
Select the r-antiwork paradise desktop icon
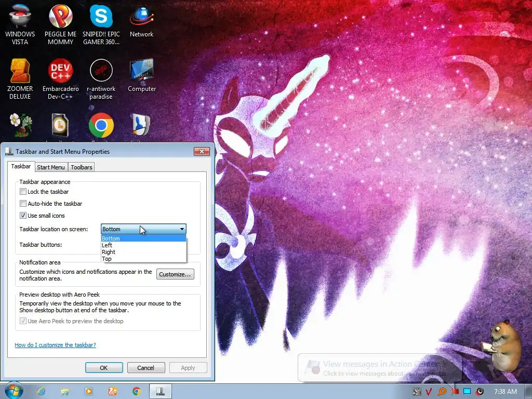coord(101,79)
